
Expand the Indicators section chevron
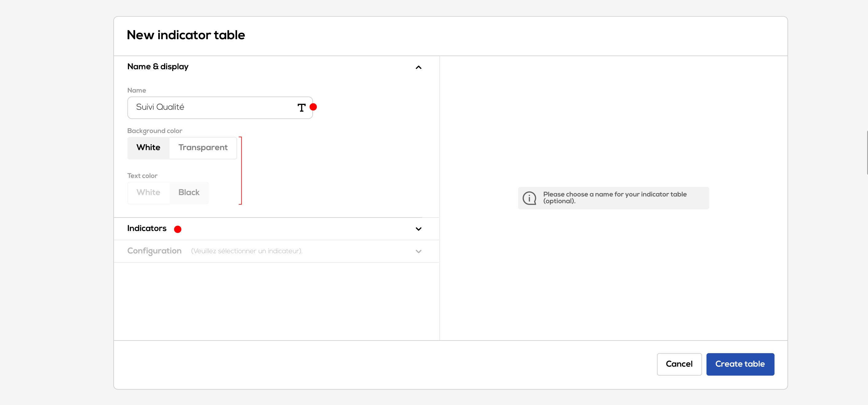[418, 229]
